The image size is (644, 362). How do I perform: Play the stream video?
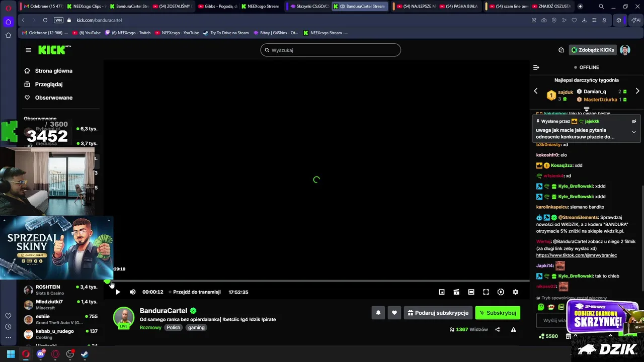[x=118, y=292]
